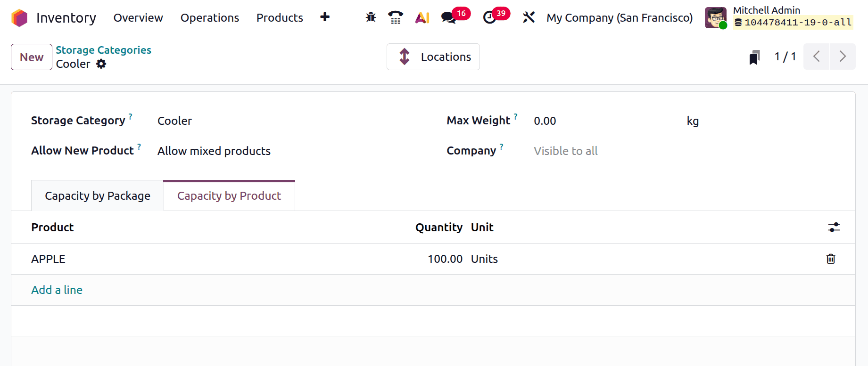
Task: Open the debug bug icon menu
Action: (371, 17)
